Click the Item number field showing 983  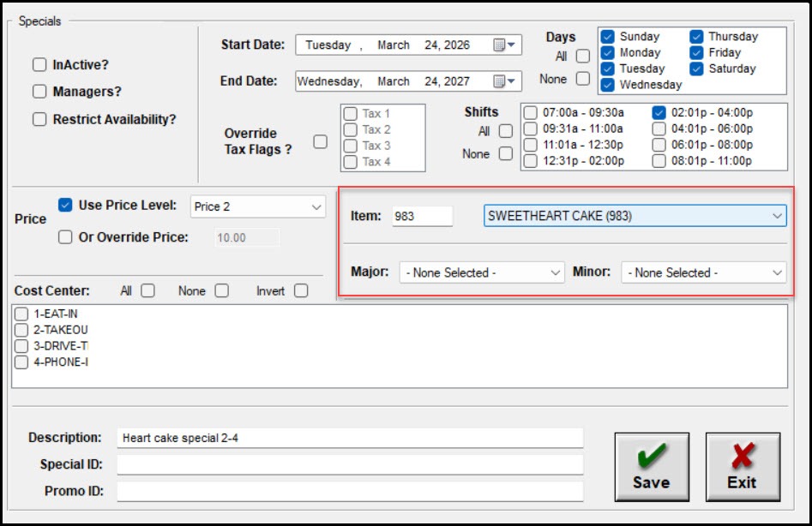click(x=421, y=217)
